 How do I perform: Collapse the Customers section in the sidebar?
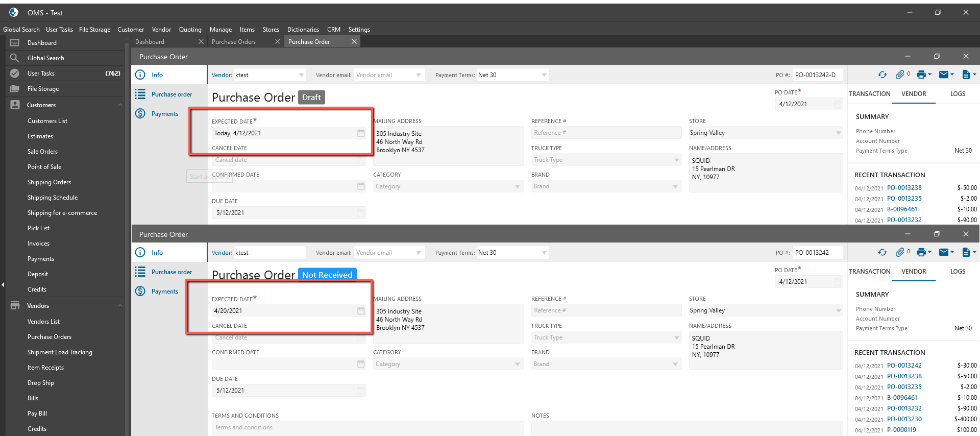click(x=120, y=105)
